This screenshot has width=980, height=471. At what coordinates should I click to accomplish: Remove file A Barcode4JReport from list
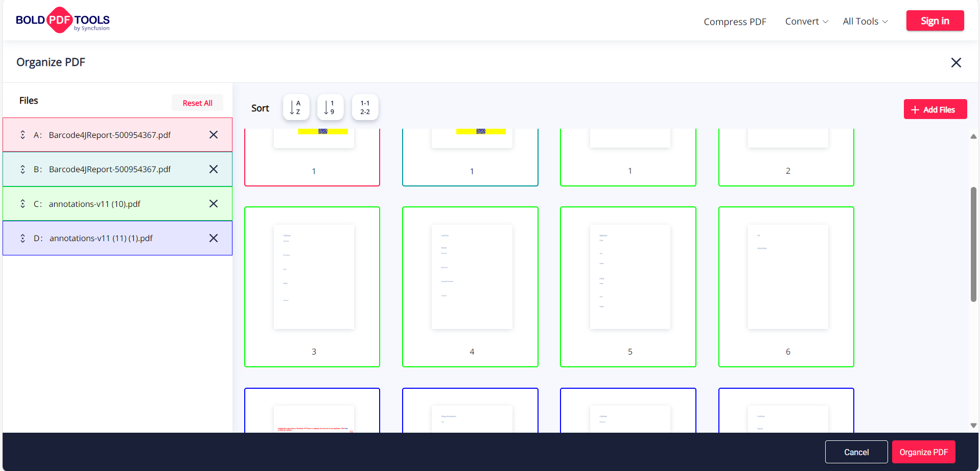click(x=214, y=135)
